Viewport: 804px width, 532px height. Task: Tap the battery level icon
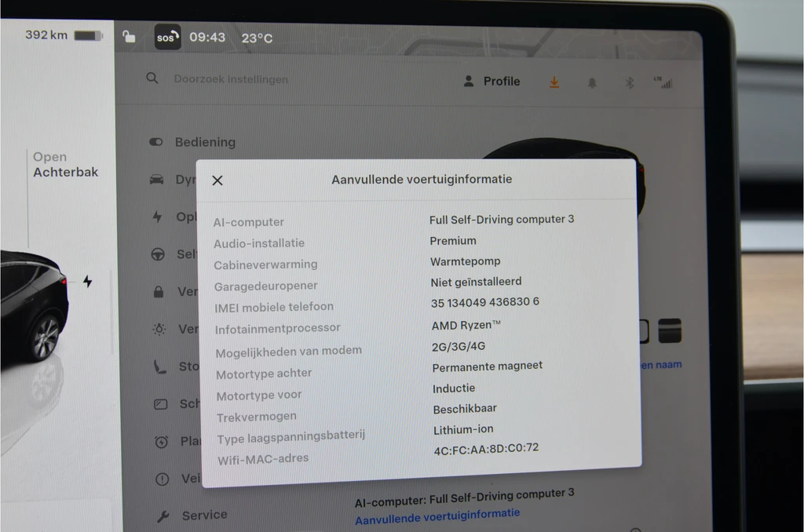coord(88,35)
